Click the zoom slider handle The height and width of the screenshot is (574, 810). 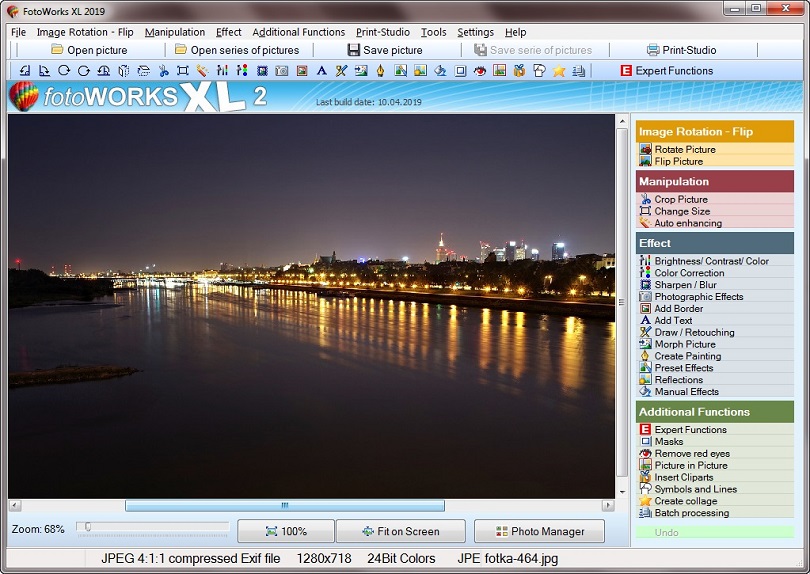(x=88, y=527)
